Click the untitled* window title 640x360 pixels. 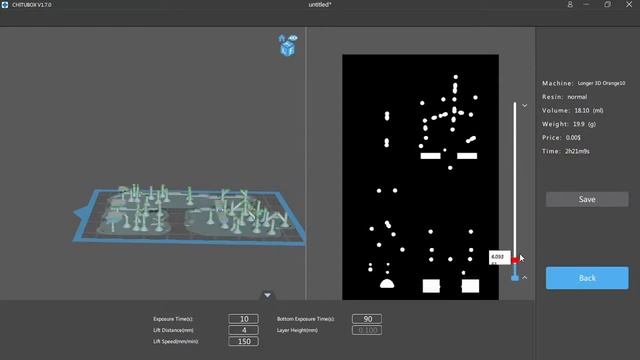coord(320,4)
